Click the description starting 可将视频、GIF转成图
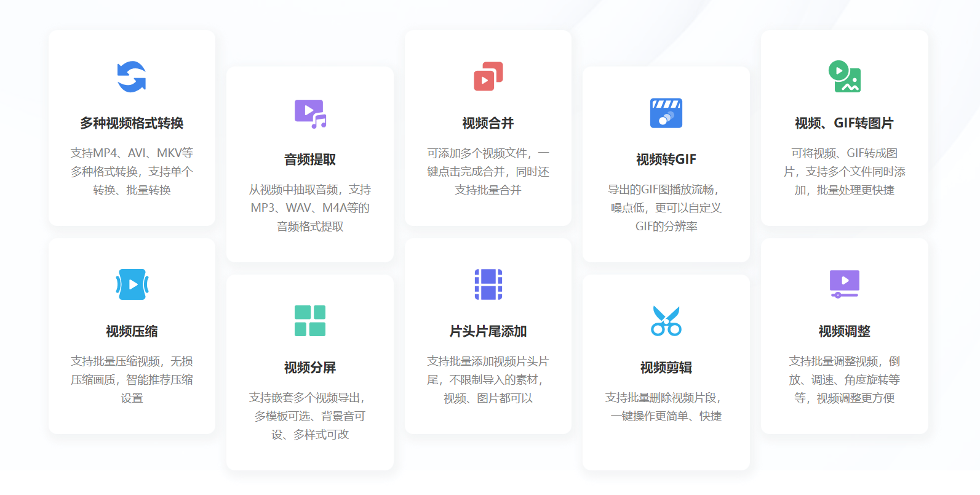This screenshot has height=495, width=980. 844,171
